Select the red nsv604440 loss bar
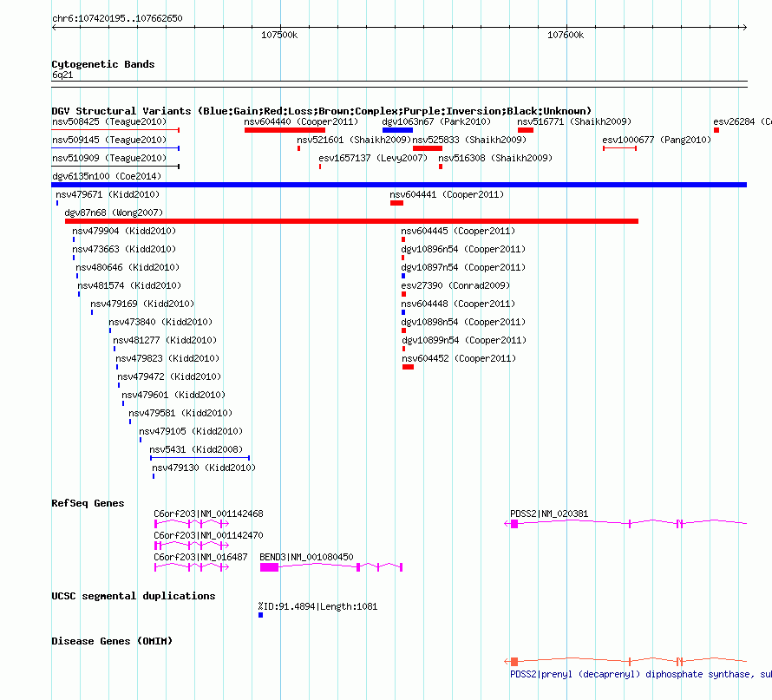Image resolution: width=772 pixels, height=700 pixels. (x=285, y=130)
